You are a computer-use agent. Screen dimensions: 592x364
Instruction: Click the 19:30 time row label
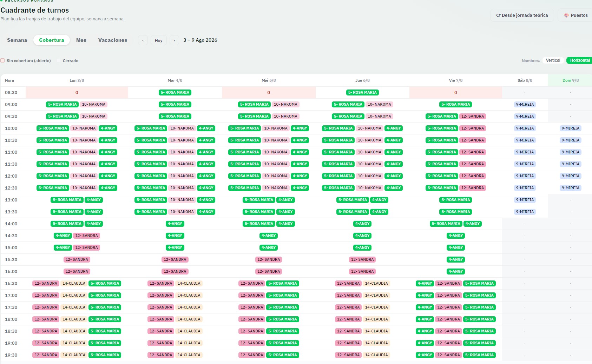11,355
